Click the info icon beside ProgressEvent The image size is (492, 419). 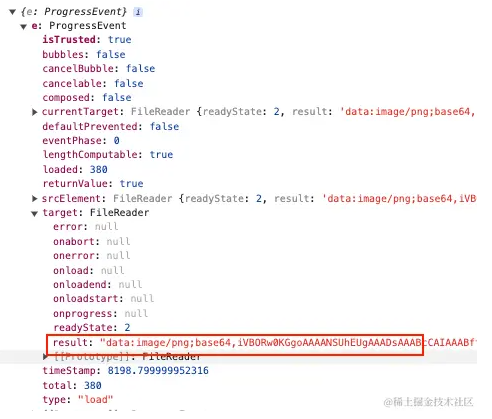138,12
